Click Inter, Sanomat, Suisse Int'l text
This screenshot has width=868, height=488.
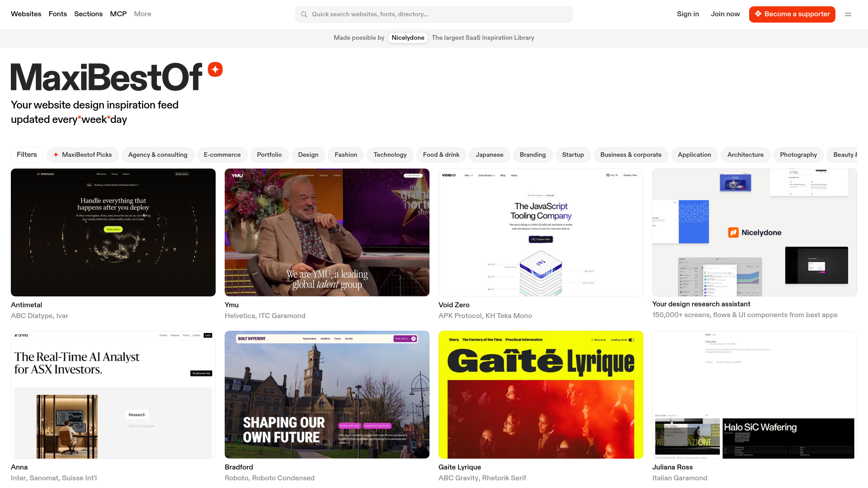click(54, 478)
